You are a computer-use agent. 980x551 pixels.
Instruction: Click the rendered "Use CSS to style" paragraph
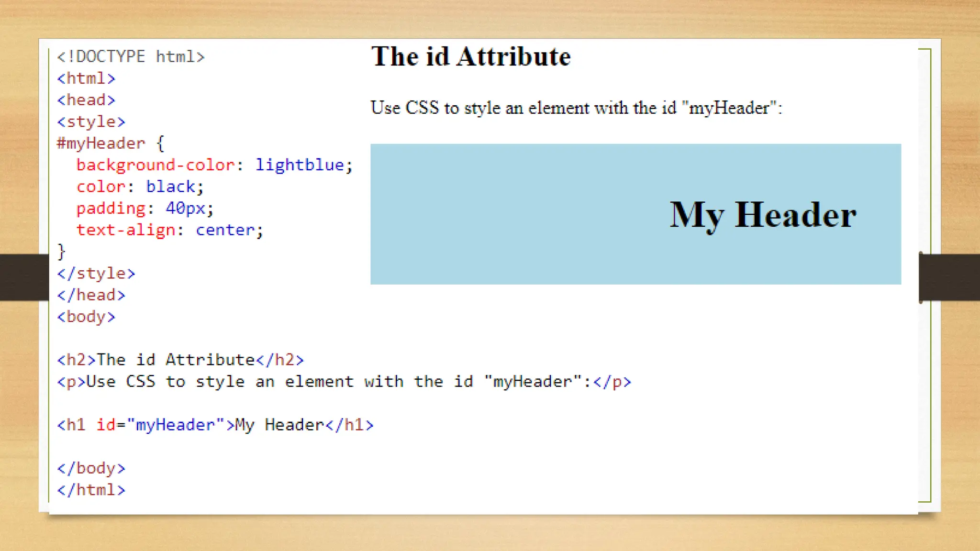(x=576, y=108)
